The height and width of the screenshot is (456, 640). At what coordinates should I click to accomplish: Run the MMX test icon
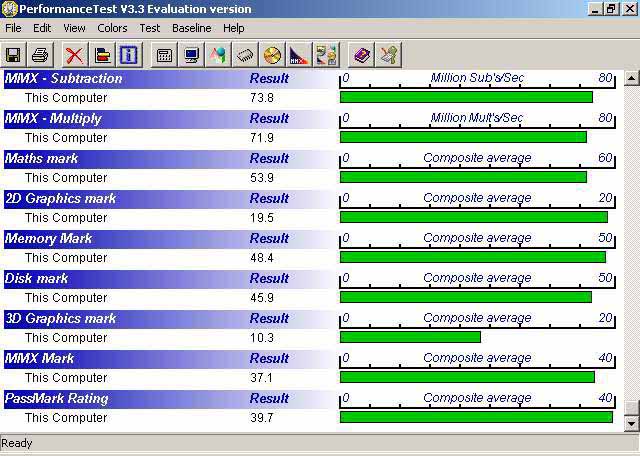(x=299, y=55)
